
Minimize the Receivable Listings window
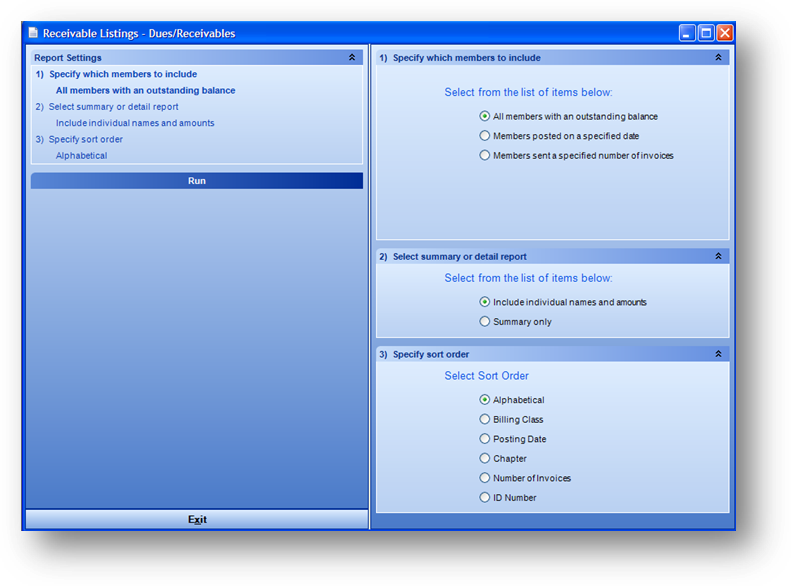687,33
